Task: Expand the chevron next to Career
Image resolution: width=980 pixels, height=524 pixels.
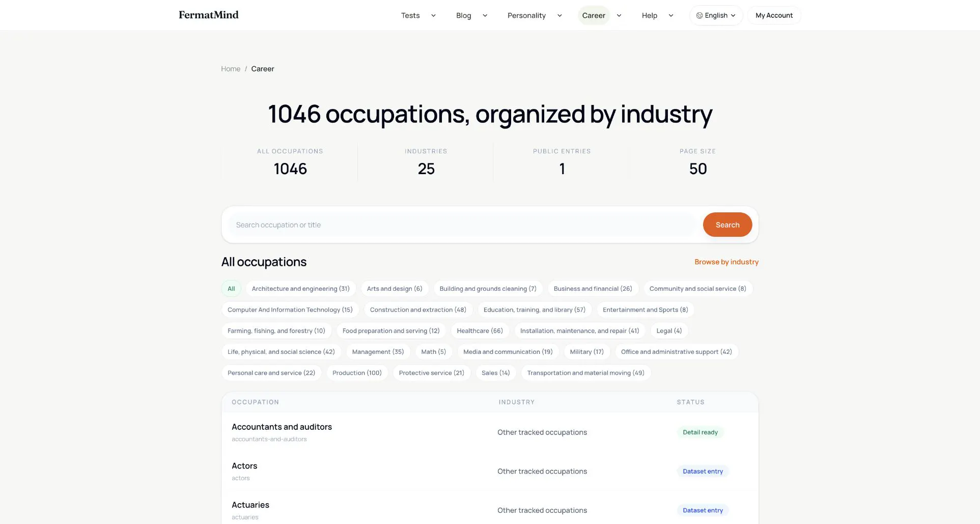Action: tap(619, 15)
